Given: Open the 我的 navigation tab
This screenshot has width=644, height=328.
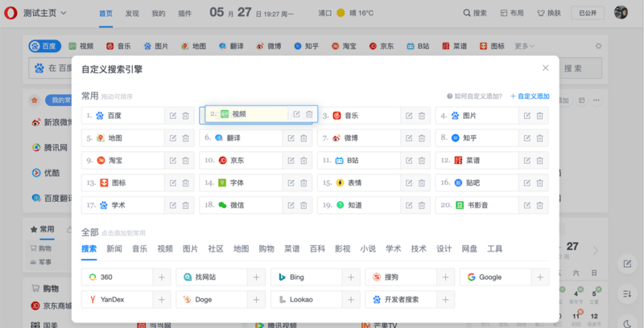Looking at the screenshot, I should (159, 14).
